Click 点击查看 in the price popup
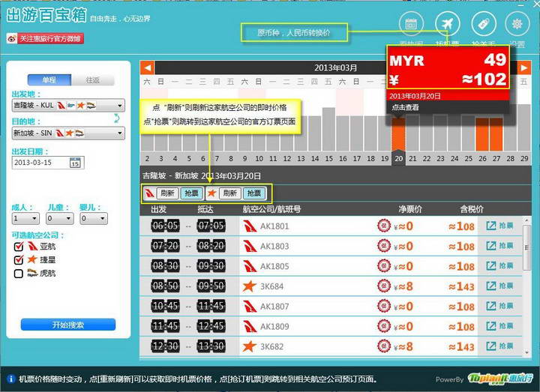 [x=405, y=107]
